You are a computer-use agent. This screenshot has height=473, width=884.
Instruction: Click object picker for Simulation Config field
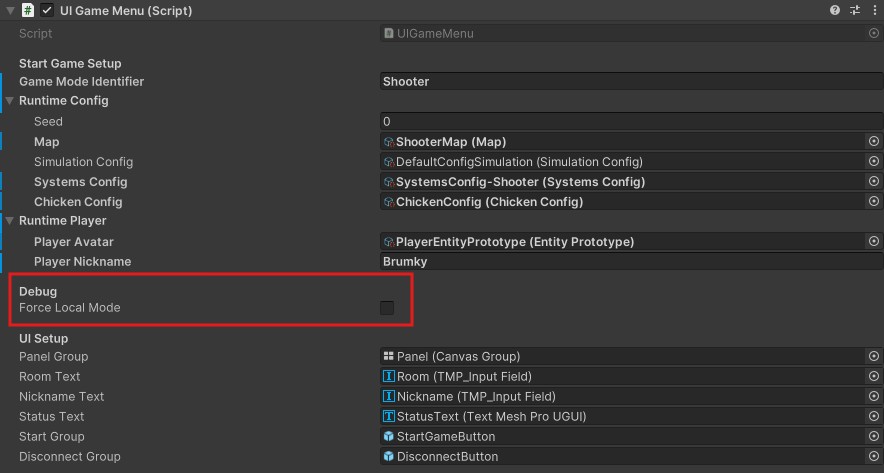[x=873, y=162]
